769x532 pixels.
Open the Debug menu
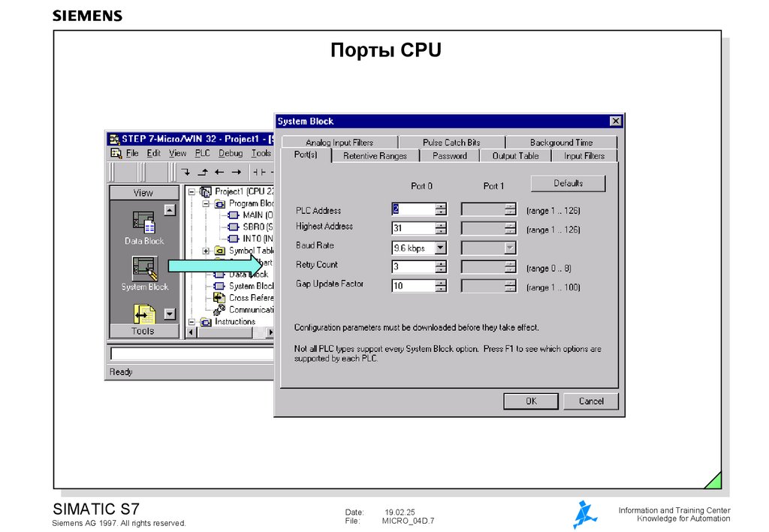point(231,153)
